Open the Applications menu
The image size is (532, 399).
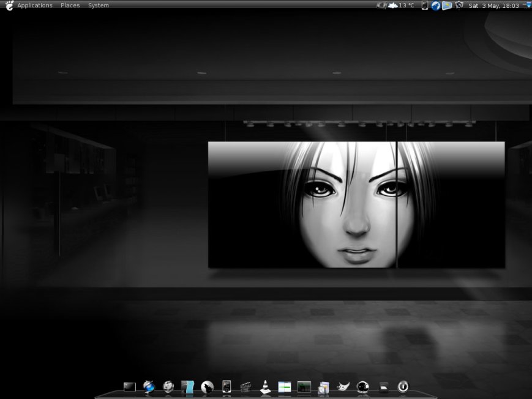(35, 6)
